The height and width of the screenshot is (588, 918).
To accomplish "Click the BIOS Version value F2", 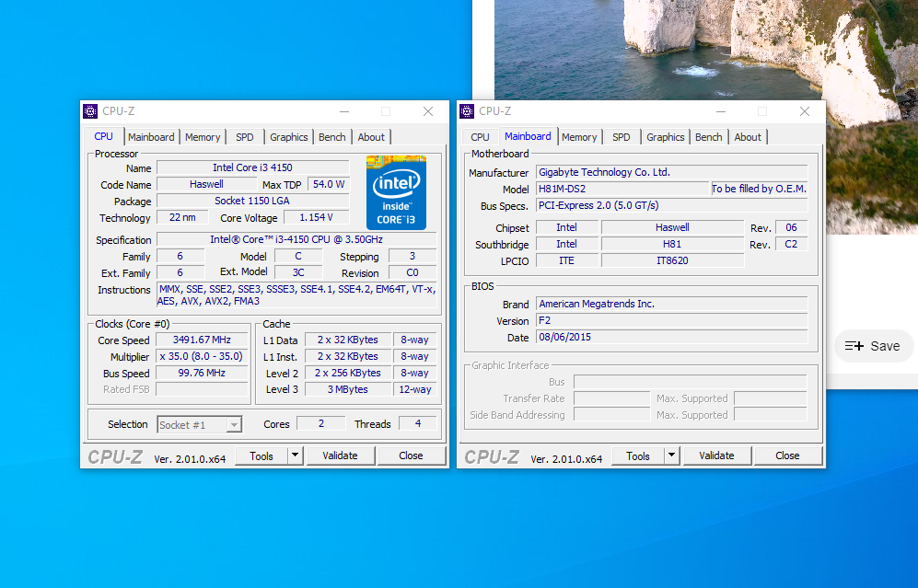I will click(x=671, y=320).
